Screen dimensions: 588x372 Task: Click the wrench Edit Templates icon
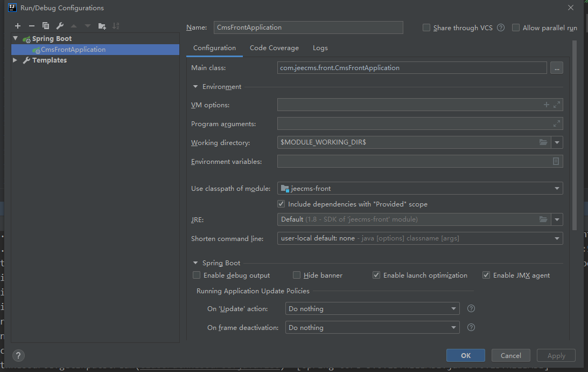coord(60,26)
